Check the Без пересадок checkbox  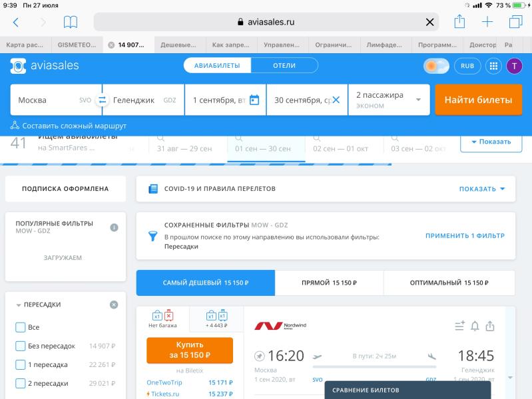click(x=21, y=346)
